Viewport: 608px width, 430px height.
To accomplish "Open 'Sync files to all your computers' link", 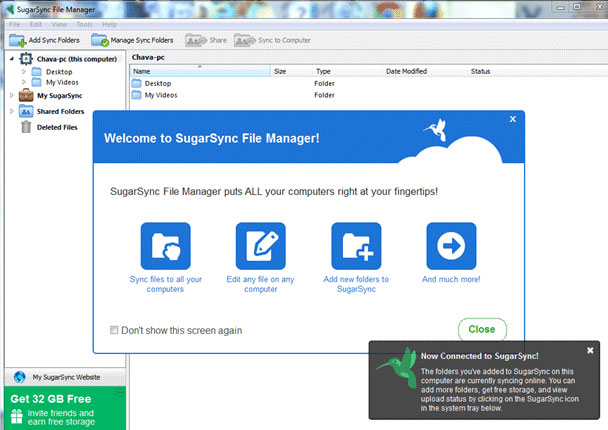I will 166,284.
